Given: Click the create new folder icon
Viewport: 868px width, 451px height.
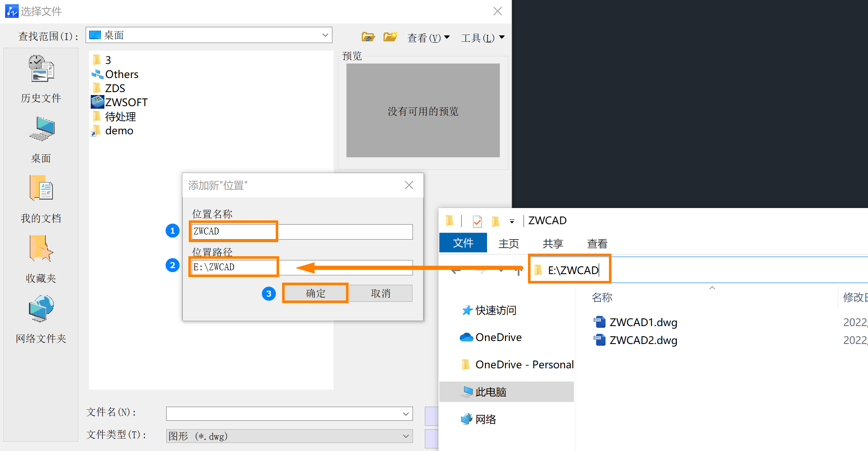Looking at the screenshot, I should tap(390, 37).
